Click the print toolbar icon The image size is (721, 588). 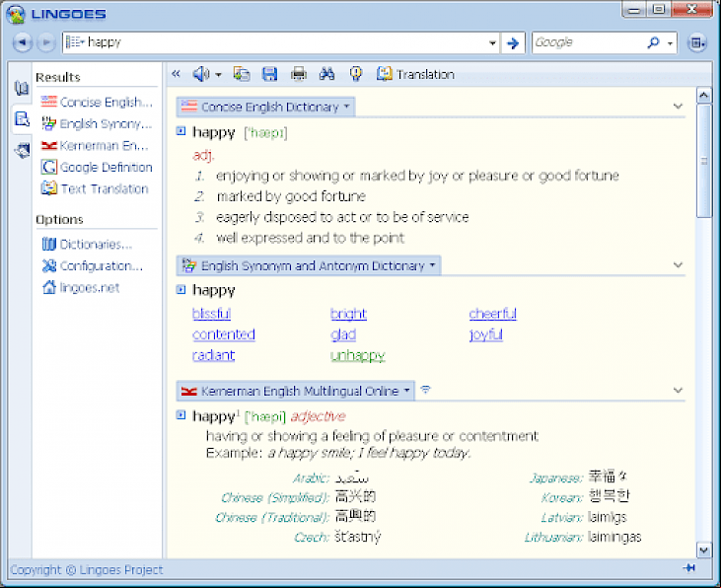(299, 74)
